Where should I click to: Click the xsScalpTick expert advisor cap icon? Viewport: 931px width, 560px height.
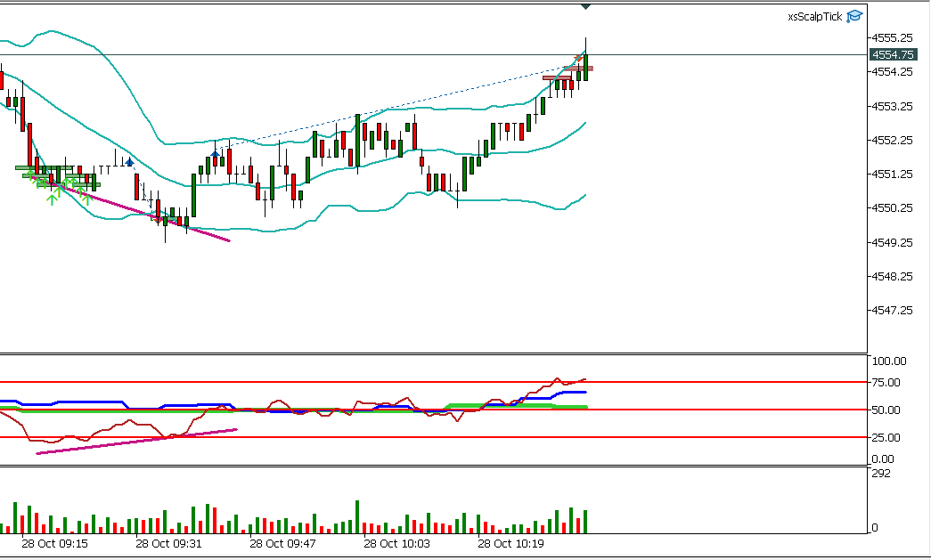853,16
